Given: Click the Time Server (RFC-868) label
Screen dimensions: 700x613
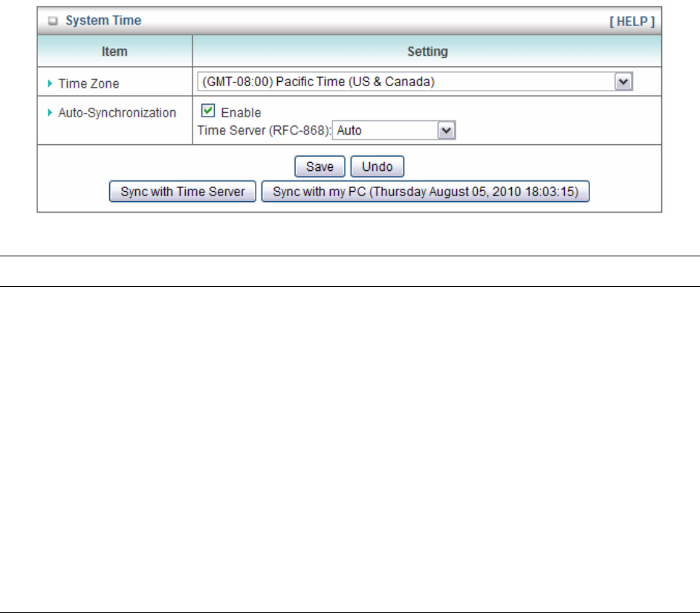Looking at the screenshot, I should (x=263, y=131).
